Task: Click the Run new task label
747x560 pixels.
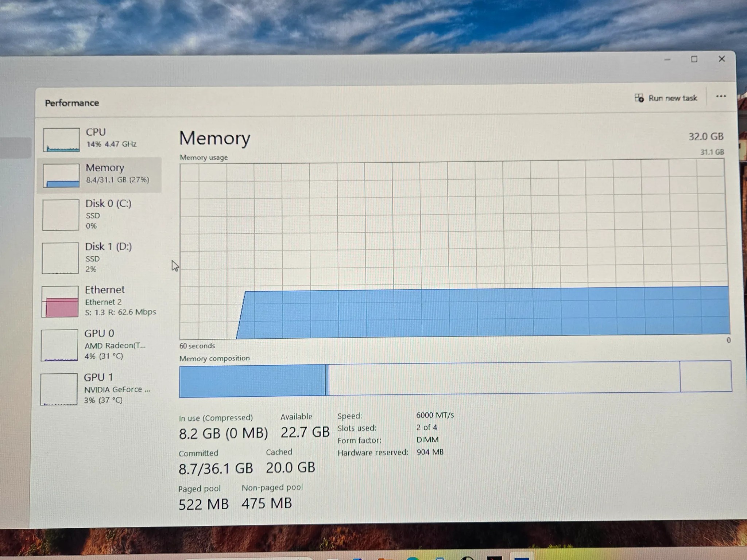Action: [673, 98]
